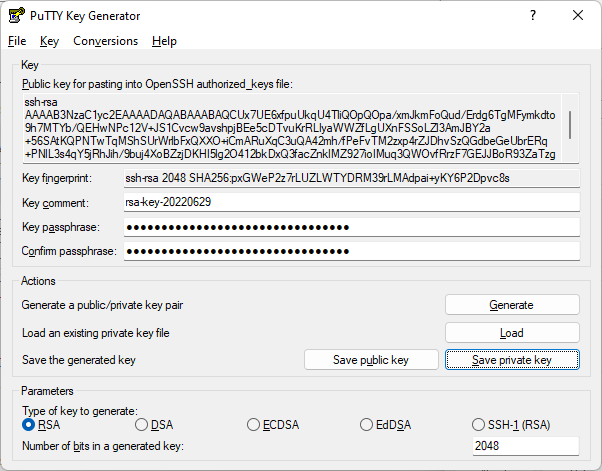
Task: Click the public key box scrollbar thumb
Action: click(x=570, y=125)
